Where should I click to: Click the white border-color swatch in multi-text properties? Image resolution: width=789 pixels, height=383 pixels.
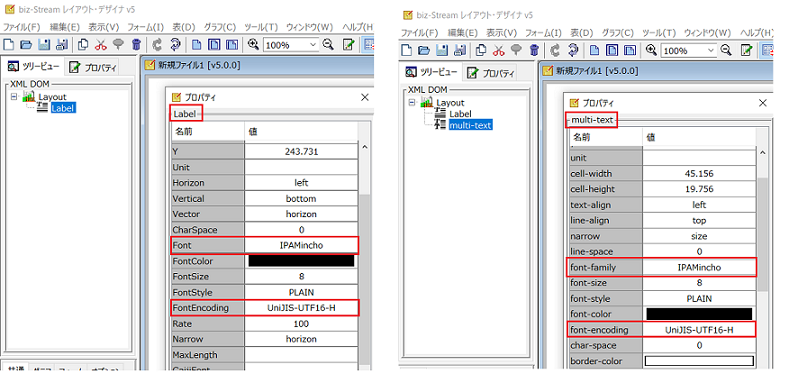(699, 361)
